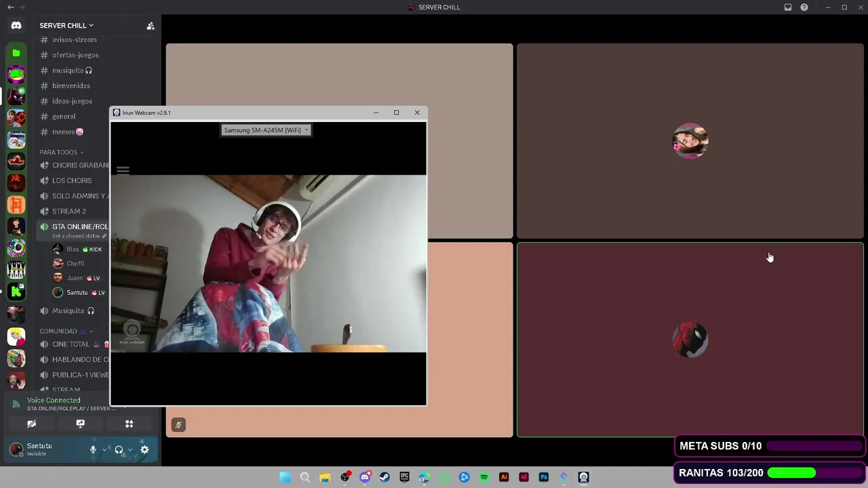Open File Explorer from taskbar

[x=325, y=477]
